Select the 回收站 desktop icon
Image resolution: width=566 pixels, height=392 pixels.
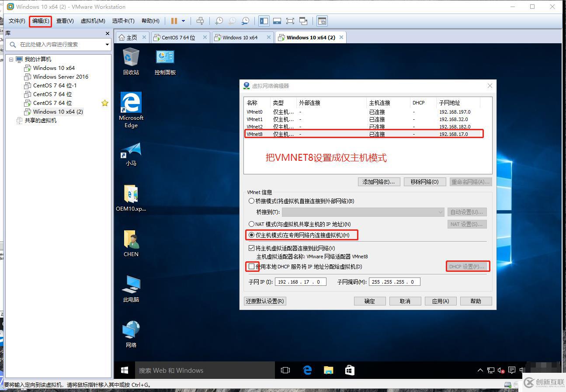pyautogui.click(x=131, y=62)
